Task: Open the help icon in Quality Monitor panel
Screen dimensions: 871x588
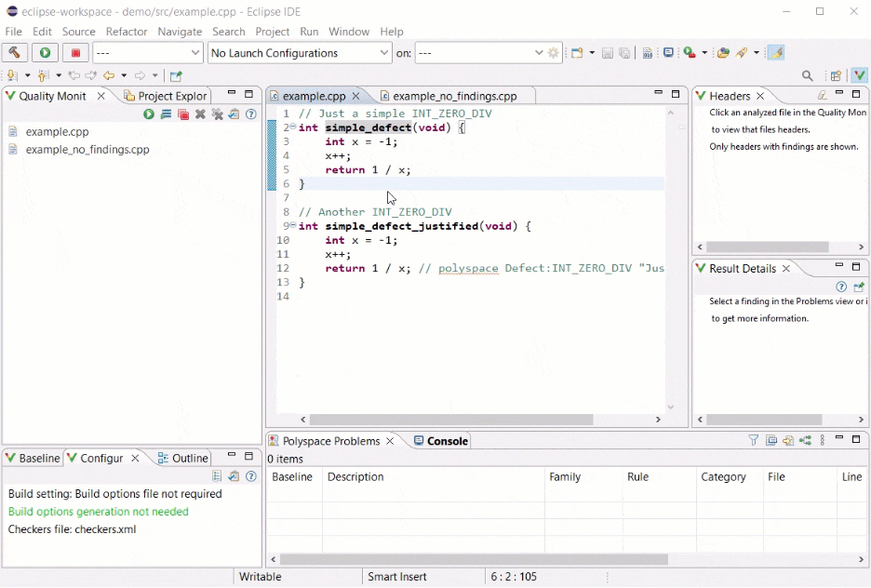Action: coord(249,114)
